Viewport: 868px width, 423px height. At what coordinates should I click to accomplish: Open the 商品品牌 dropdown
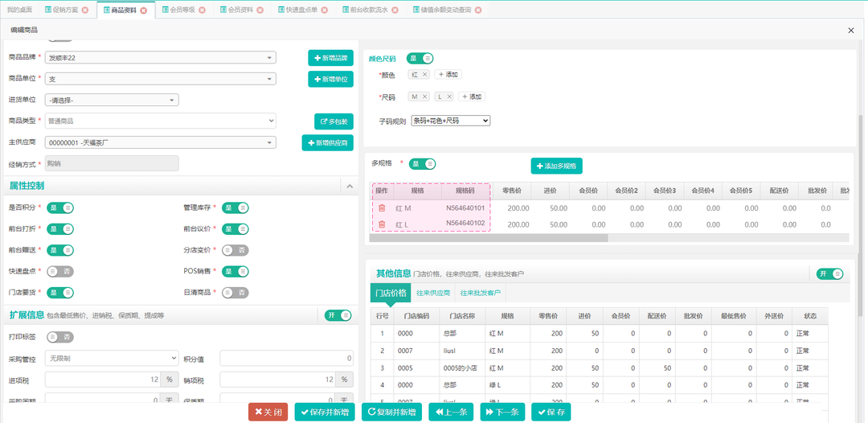point(161,58)
